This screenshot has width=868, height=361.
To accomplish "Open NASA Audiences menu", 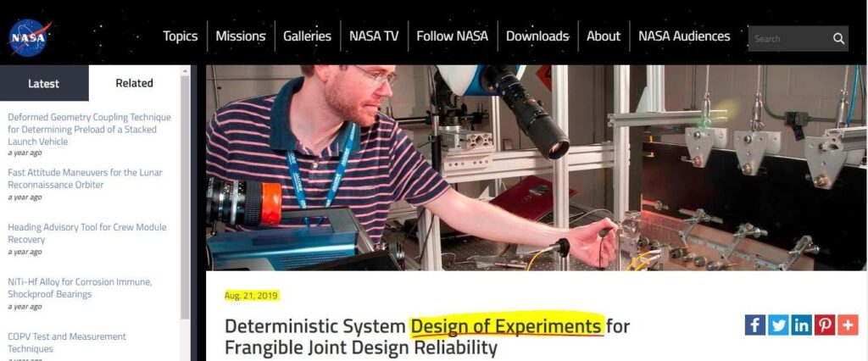I will [684, 36].
